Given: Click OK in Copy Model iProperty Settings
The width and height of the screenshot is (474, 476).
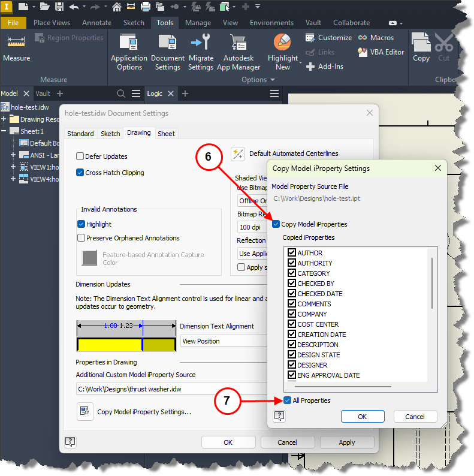Looking at the screenshot, I should (x=363, y=416).
